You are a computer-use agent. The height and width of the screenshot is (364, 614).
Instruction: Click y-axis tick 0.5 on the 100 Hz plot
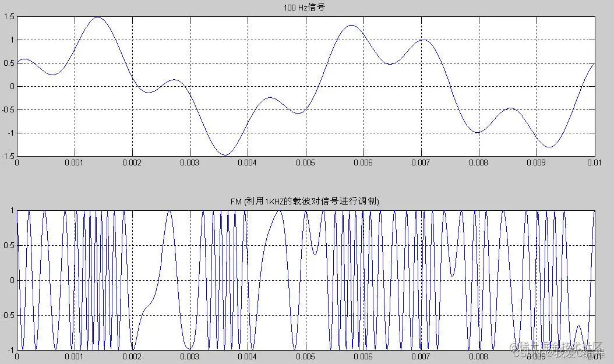tap(9, 63)
